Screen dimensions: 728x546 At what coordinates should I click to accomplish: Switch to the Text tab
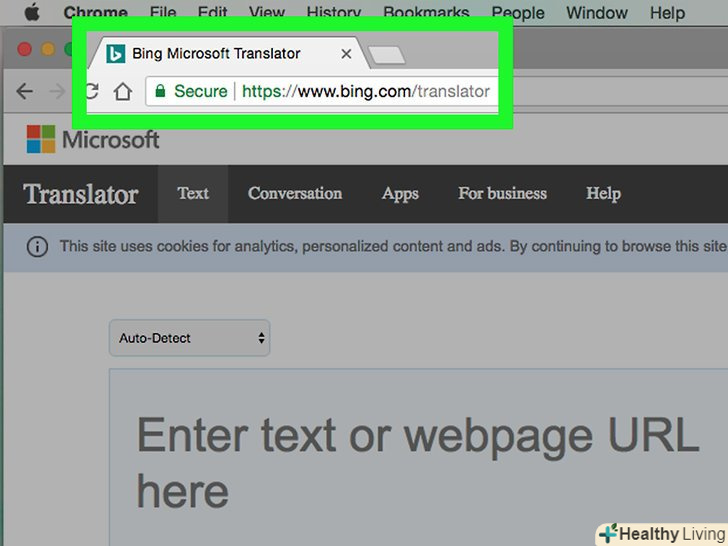tap(193, 193)
